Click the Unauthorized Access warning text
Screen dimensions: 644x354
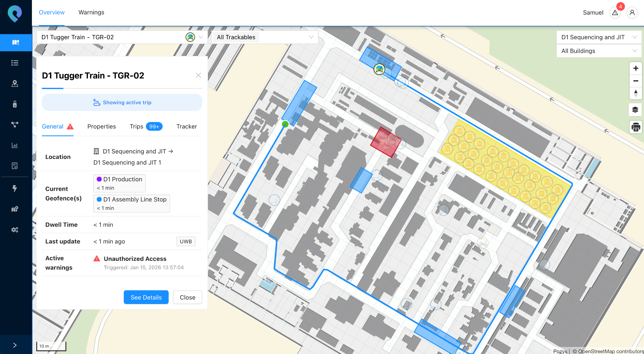pos(135,258)
